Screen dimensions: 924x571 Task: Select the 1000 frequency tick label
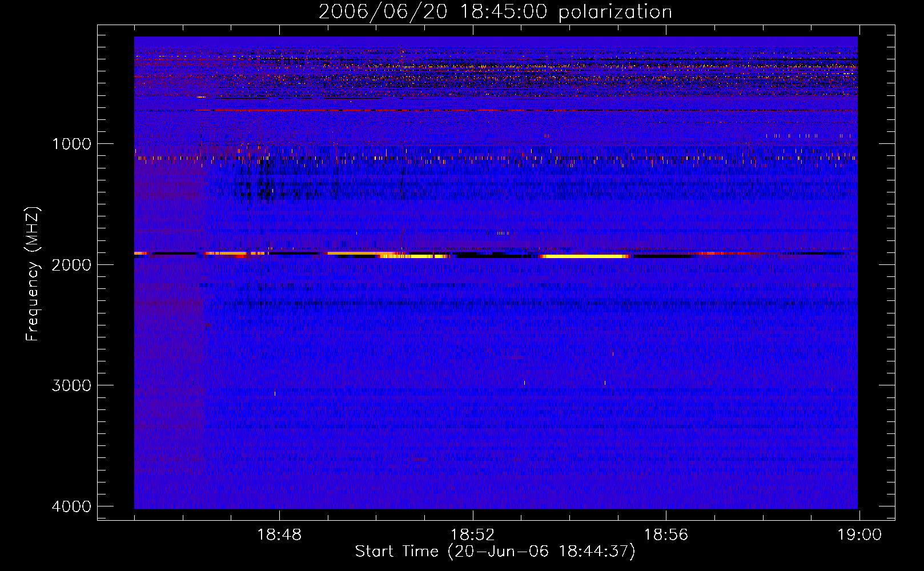71,144
